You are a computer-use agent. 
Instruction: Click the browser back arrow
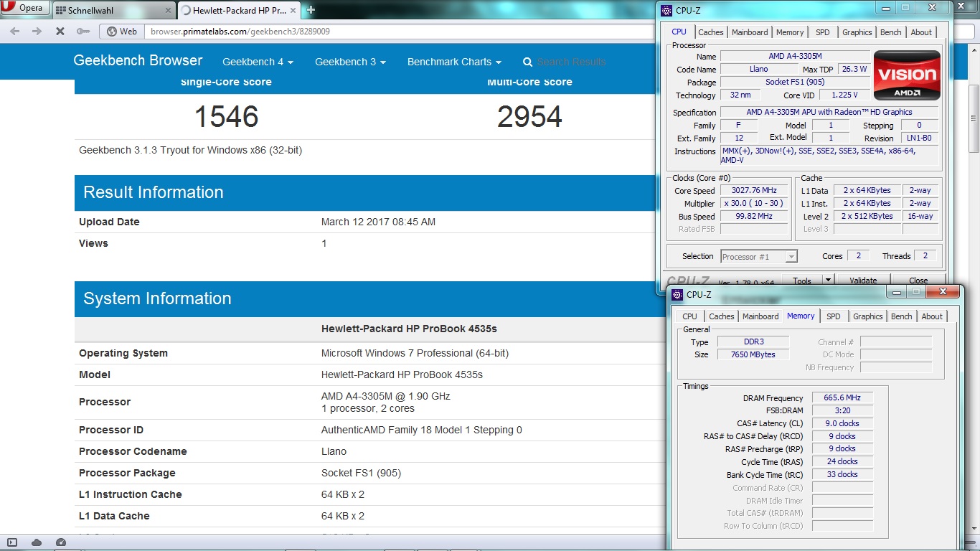(14, 32)
